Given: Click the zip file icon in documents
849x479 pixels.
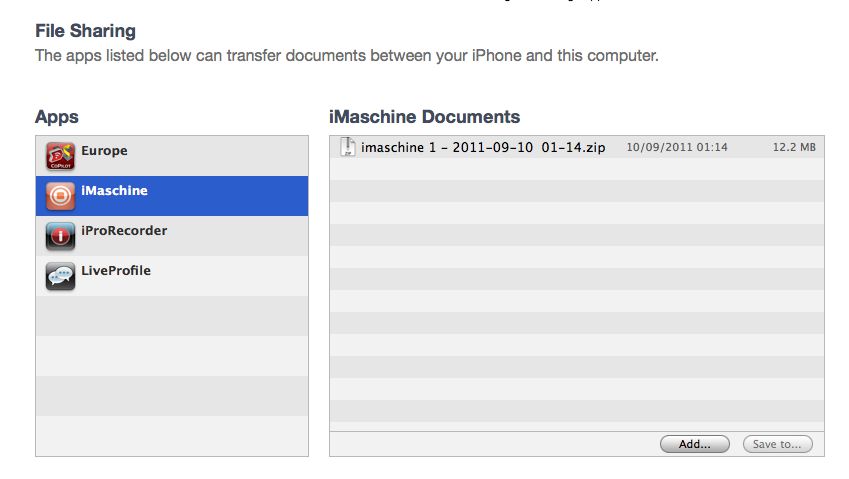Looking at the screenshot, I should click(x=347, y=147).
